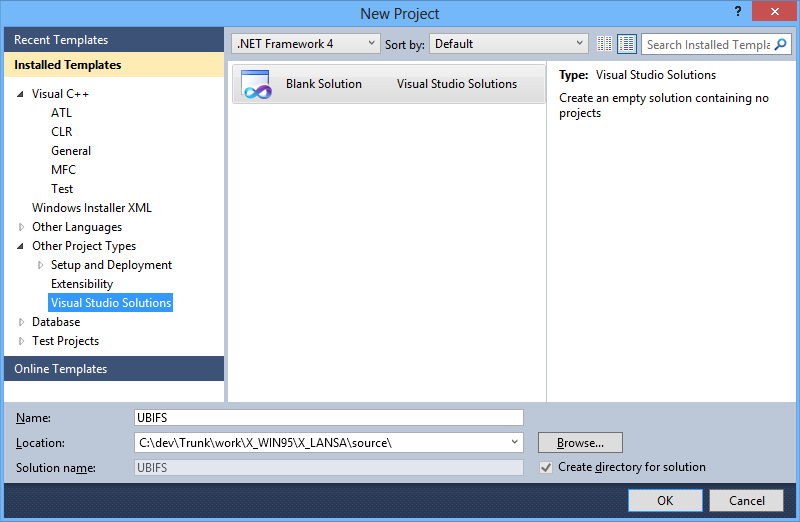Expand the Other Languages node
This screenshot has height=522, width=800.
click(x=21, y=227)
